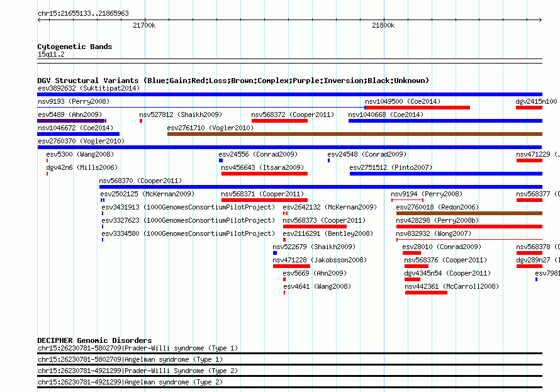Open dgv42n6 (Mills2006) variant label

click(82, 167)
